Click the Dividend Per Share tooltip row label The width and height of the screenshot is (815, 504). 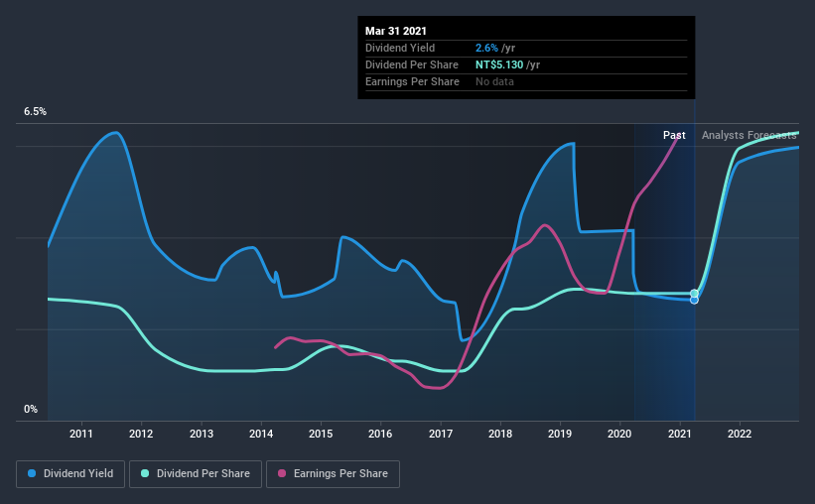(x=412, y=64)
